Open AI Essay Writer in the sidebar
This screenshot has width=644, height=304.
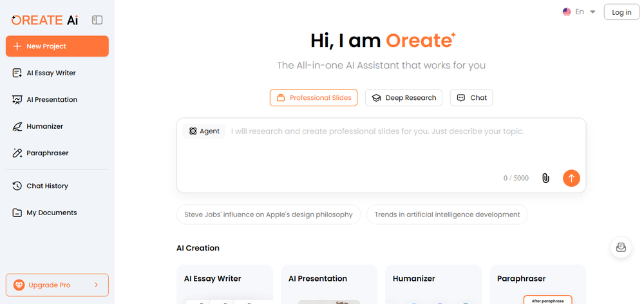tap(50, 73)
